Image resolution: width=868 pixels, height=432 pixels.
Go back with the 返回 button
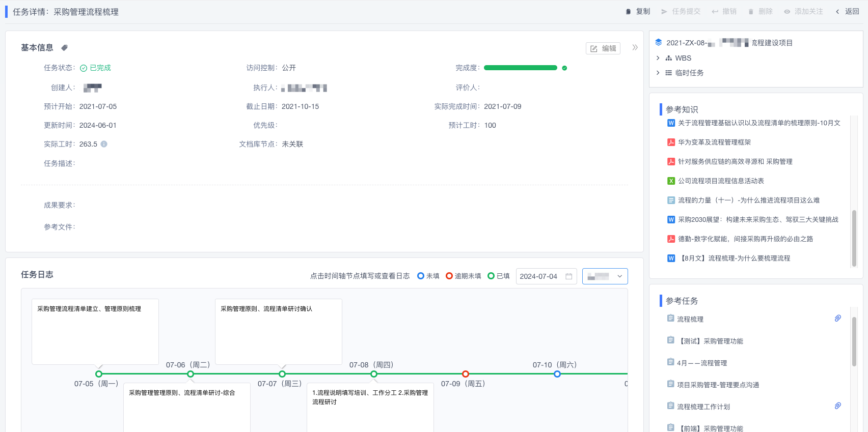click(x=847, y=11)
